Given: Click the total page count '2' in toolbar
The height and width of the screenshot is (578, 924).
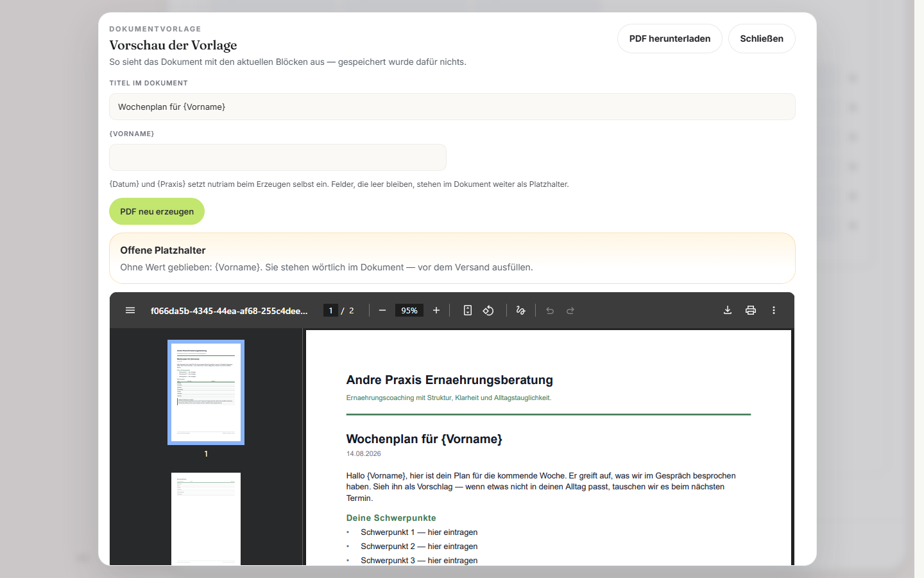Looking at the screenshot, I should 351,311.
